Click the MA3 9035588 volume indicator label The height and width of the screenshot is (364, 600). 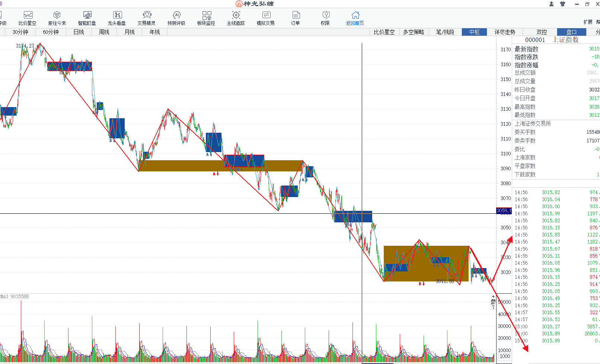point(15,296)
